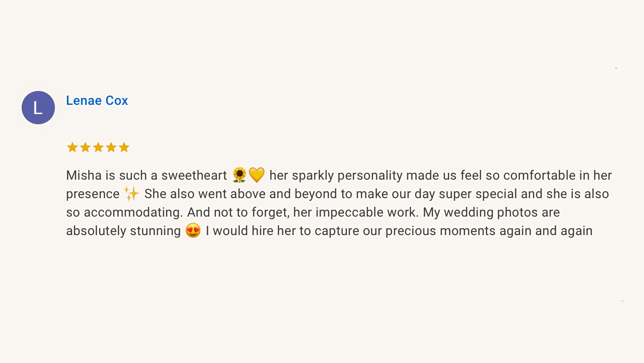Select the third rating star
The height and width of the screenshot is (363, 644).
click(98, 147)
